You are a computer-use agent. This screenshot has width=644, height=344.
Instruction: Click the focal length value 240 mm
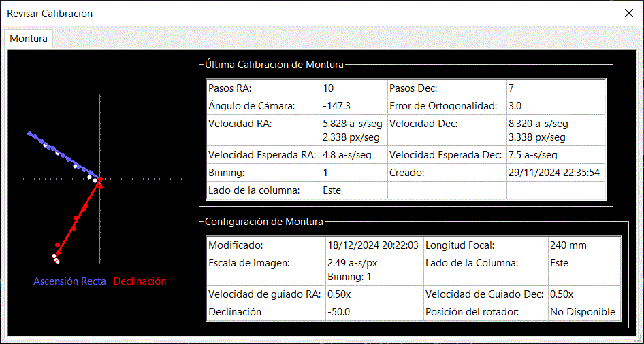[x=568, y=245]
